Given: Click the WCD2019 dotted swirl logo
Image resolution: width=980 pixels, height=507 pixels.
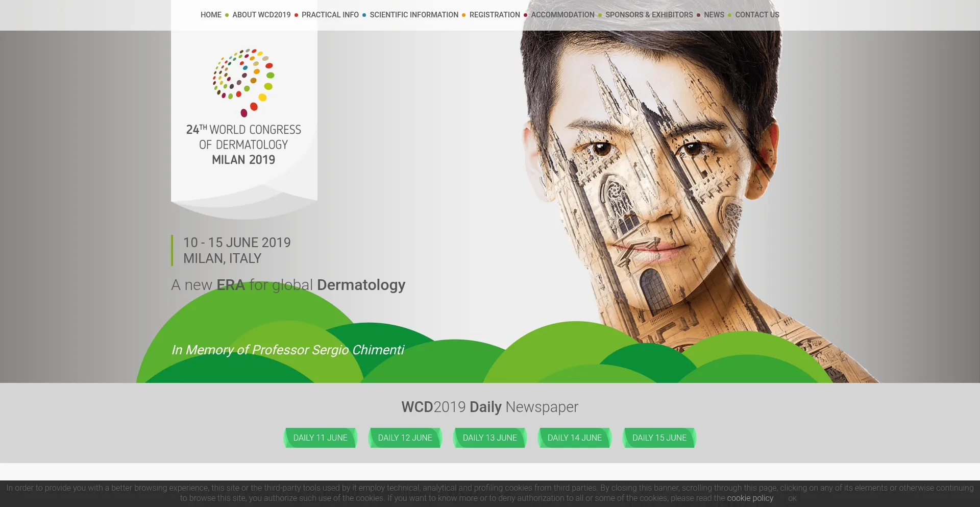Looking at the screenshot, I should click(244, 83).
